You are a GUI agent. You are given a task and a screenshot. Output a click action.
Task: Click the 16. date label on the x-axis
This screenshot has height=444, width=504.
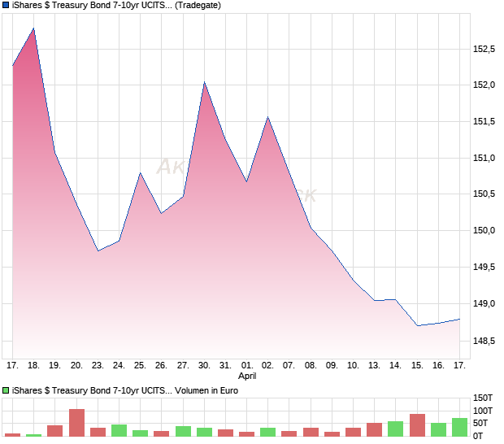click(438, 366)
